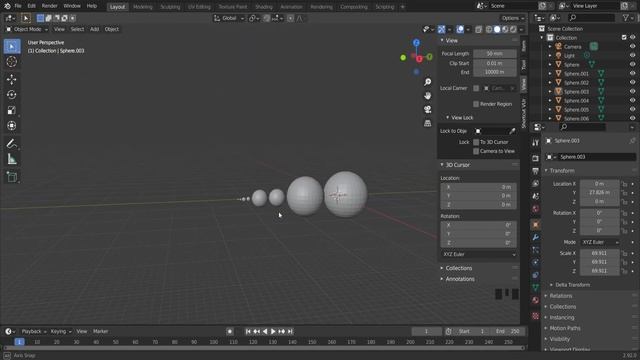Expand the Relations panel
640x360 pixels.
tap(560, 296)
